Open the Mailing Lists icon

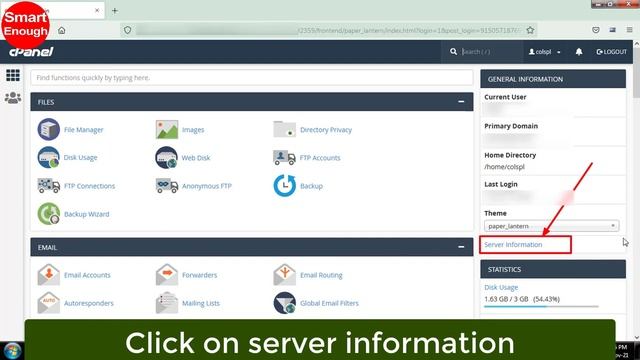167,303
